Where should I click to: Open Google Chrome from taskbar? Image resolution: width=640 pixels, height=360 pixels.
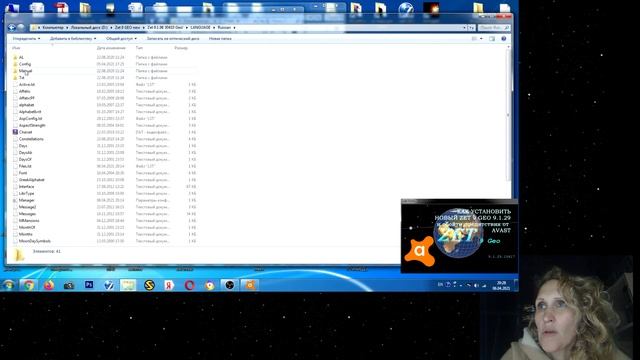click(x=29, y=285)
